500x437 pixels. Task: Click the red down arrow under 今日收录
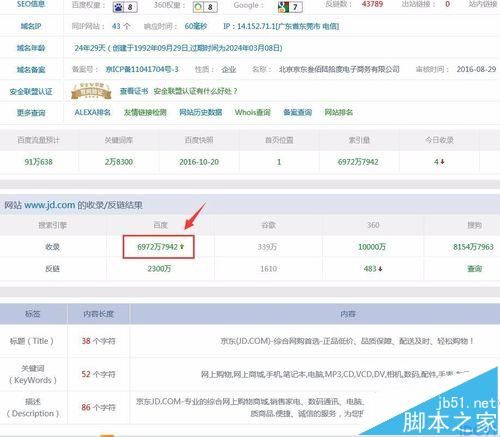tap(442, 162)
